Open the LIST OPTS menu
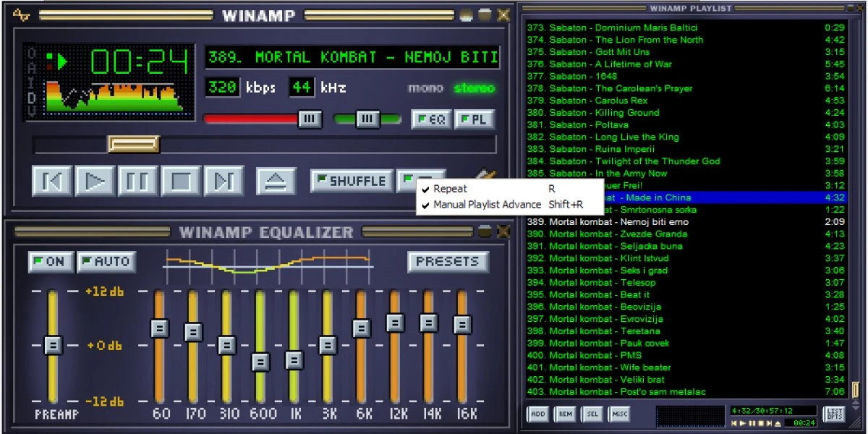Screen dimensions: 868x434 833,414
